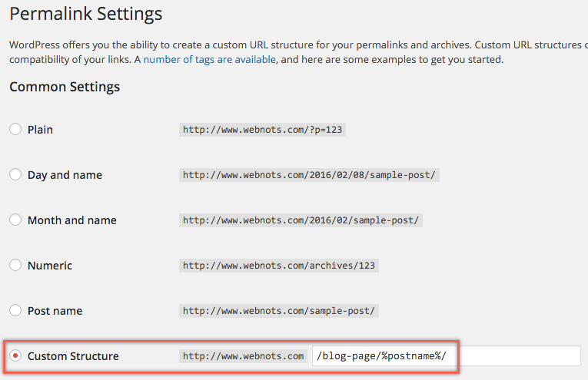The width and height of the screenshot is (588, 380).
Task: Click the Common Settings section heading
Action: (x=65, y=87)
